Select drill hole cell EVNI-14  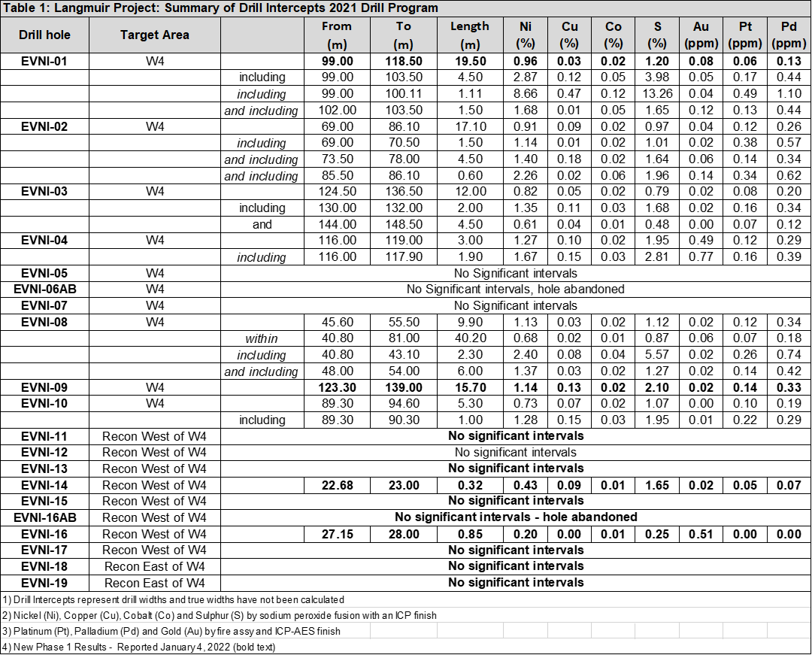(44, 485)
